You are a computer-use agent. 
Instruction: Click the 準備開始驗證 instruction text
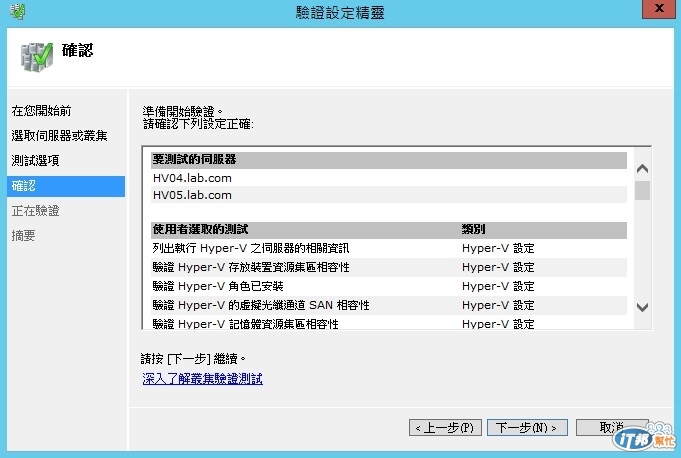pos(182,112)
